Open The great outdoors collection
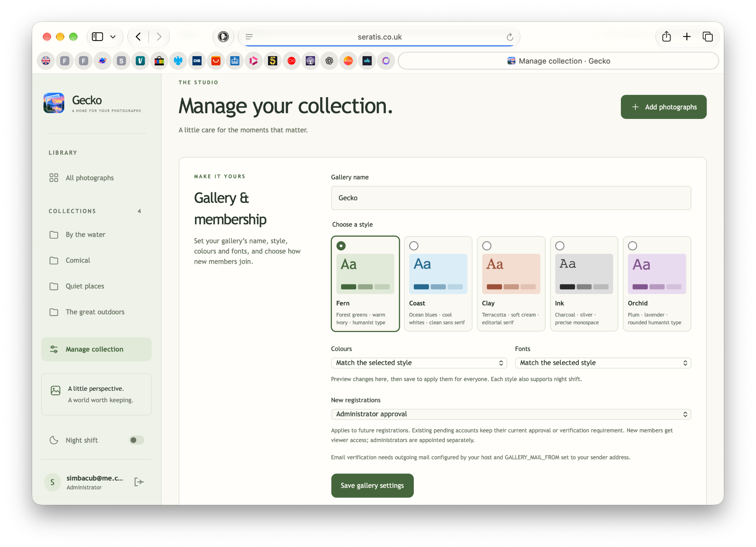The image size is (756, 547). point(96,312)
